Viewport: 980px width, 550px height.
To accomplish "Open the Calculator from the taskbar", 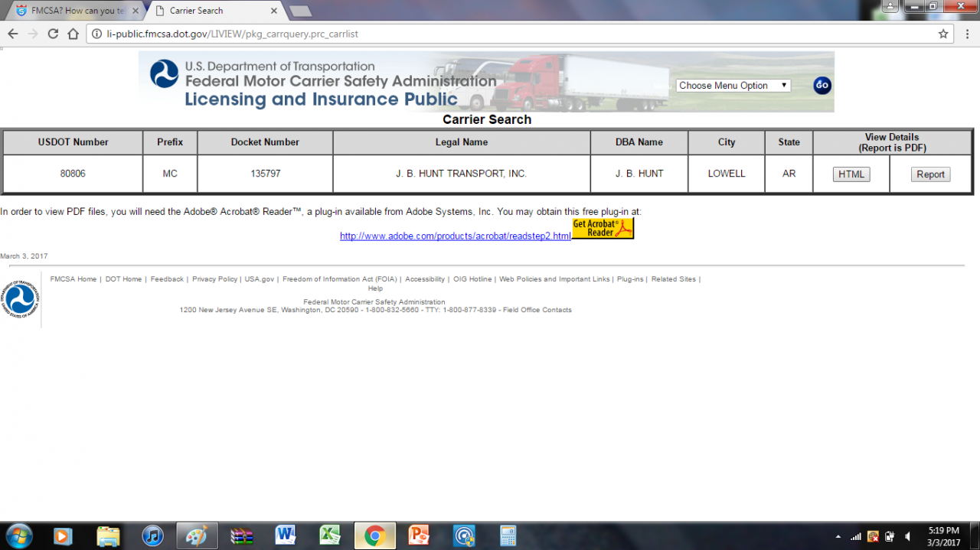I will click(508, 535).
